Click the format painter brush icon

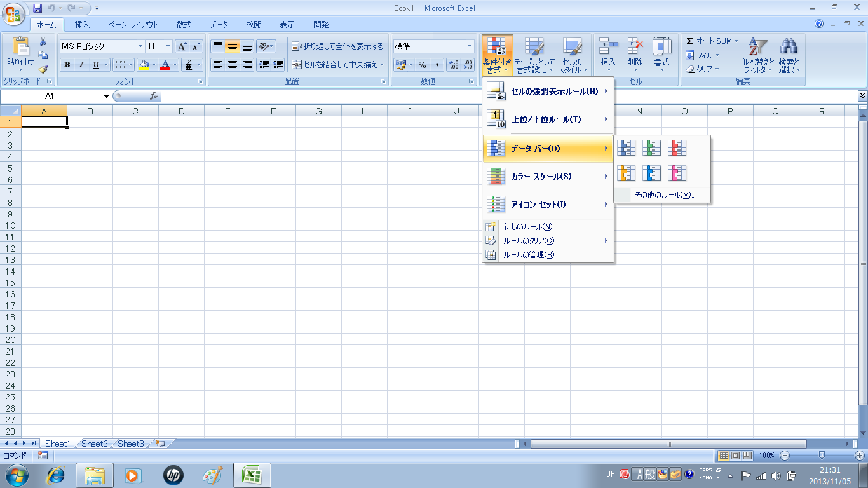pos(43,69)
